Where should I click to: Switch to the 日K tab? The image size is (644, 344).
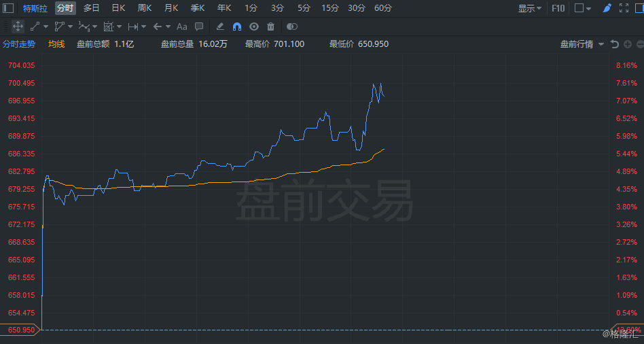[118, 7]
